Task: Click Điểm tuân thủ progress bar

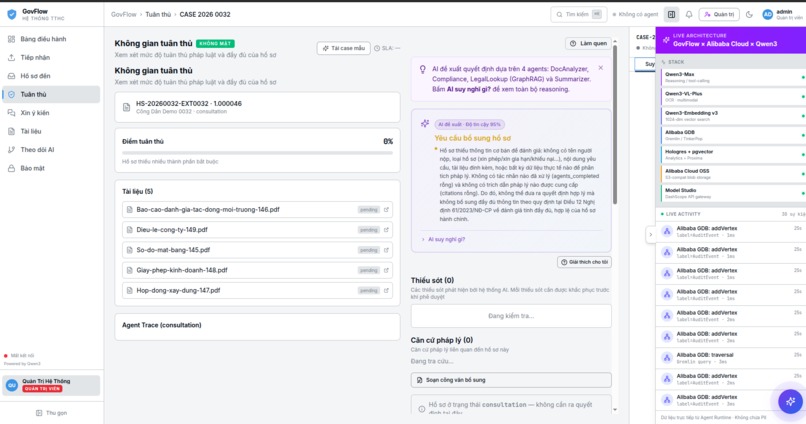Action: click(257, 153)
